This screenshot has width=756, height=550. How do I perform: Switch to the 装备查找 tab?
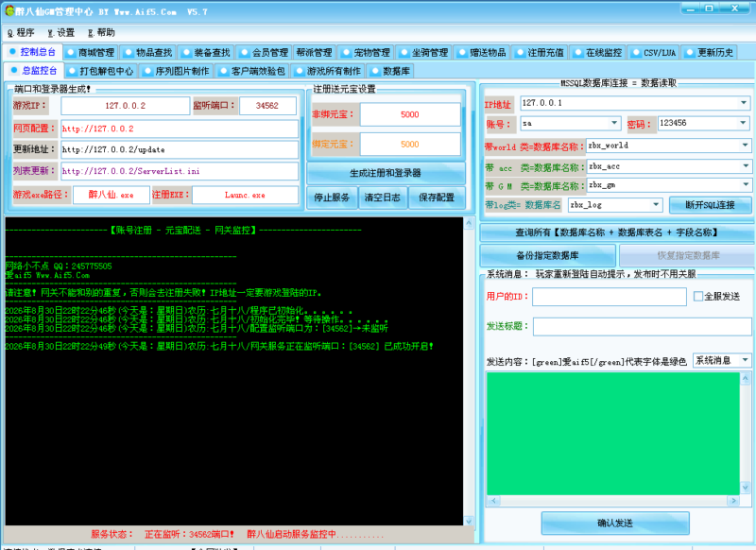click(207, 52)
